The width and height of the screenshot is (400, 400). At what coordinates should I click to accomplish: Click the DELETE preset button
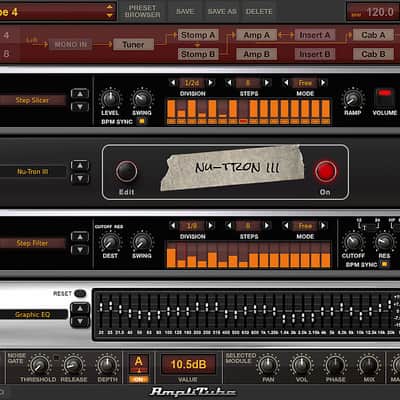tap(259, 11)
